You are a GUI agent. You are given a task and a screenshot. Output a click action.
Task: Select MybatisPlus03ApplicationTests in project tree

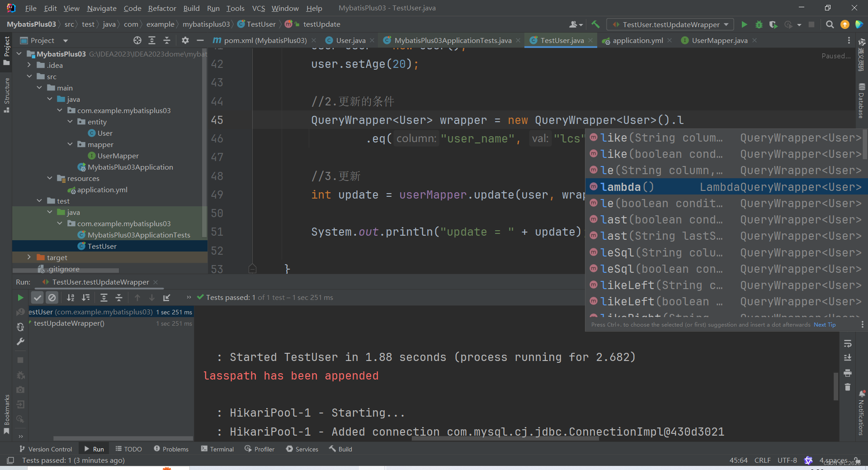[139, 235]
